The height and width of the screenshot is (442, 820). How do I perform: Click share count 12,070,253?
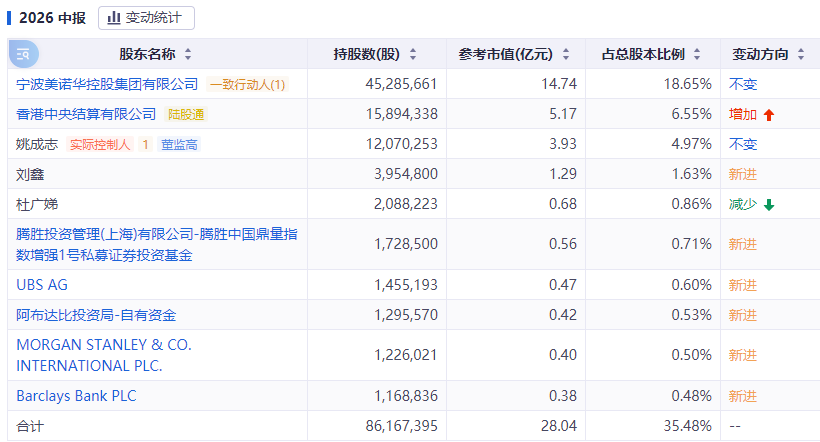click(x=401, y=144)
